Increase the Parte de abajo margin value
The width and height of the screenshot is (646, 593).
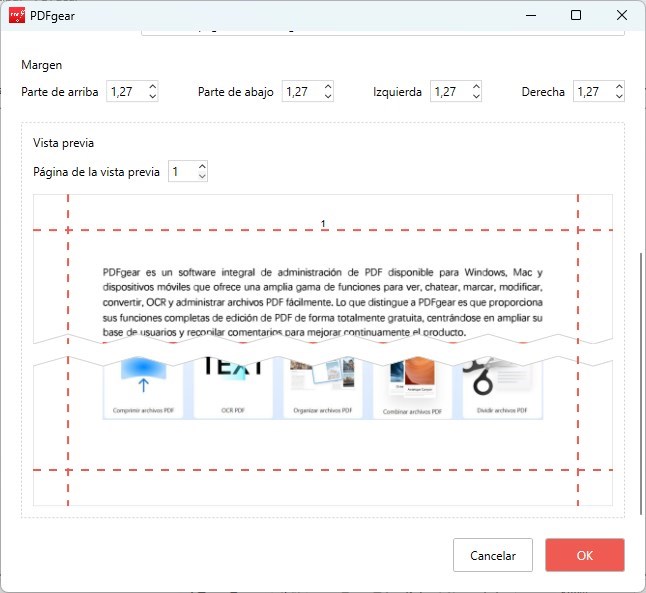328,87
